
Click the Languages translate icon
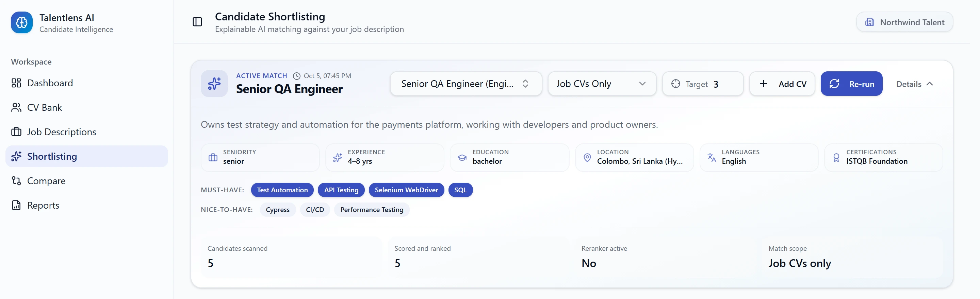click(712, 157)
